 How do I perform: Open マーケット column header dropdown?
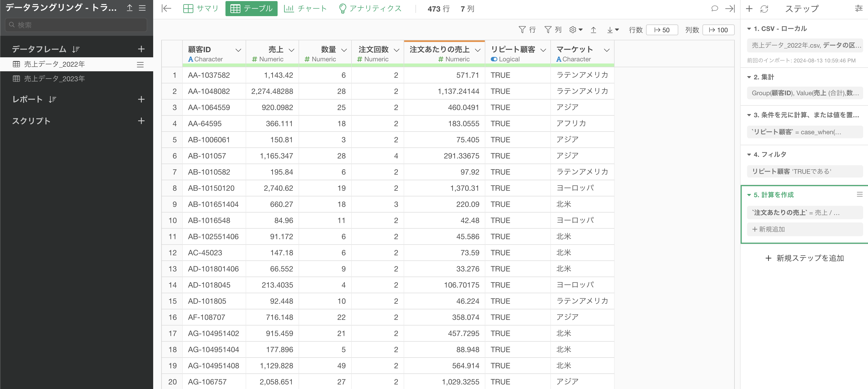click(607, 50)
